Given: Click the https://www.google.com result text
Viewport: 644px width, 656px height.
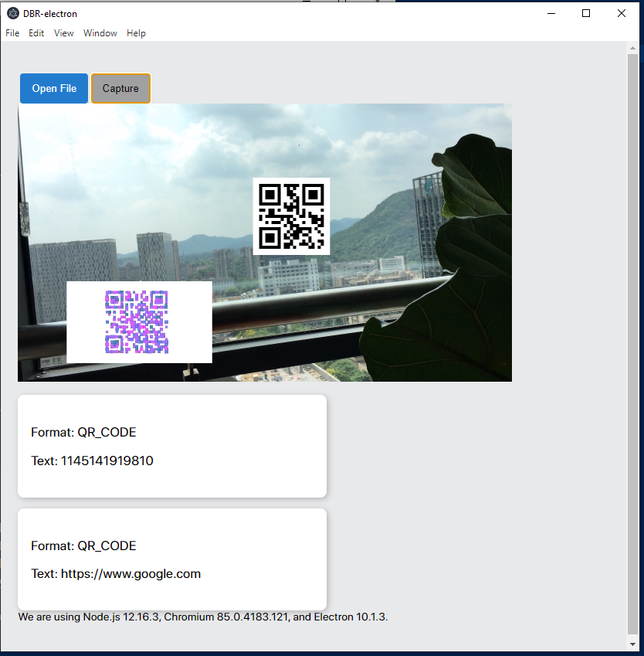Looking at the screenshot, I should (130, 574).
